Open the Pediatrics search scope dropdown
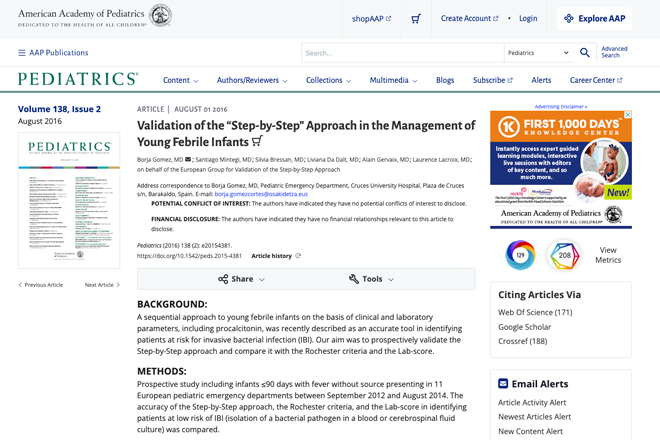The height and width of the screenshot is (440, 660). pos(538,53)
